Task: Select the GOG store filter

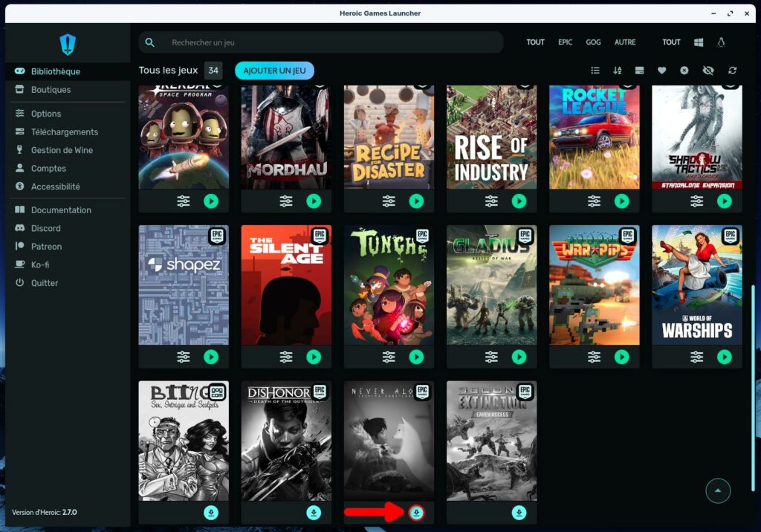Action: click(x=593, y=42)
